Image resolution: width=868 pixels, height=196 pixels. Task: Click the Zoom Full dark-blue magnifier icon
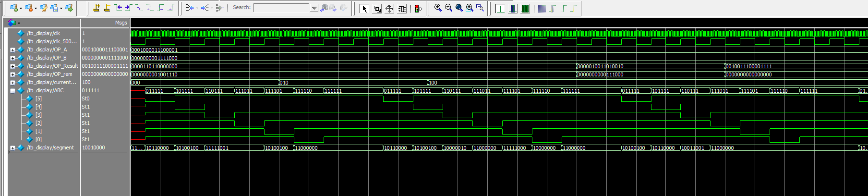pyautogui.click(x=459, y=8)
